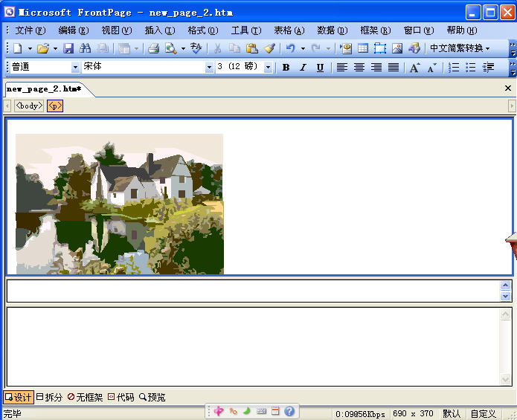This screenshot has height=420, width=517.
Task: Justify the text
Action: click(394, 67)
